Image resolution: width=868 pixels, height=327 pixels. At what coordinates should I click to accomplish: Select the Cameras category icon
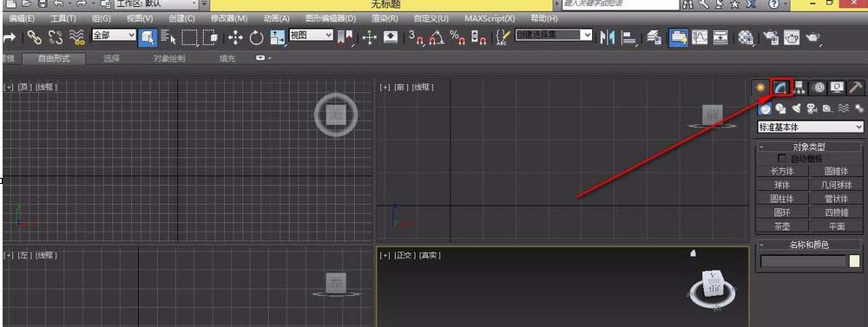tap(812, 108)
